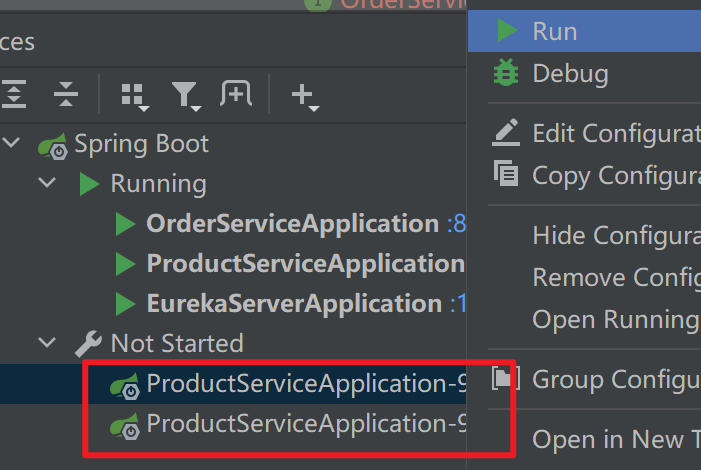Click the highlighted ProductServiceApplication-9 Spring icon
This screenshot has height=470, width=701.
(125, 386)
